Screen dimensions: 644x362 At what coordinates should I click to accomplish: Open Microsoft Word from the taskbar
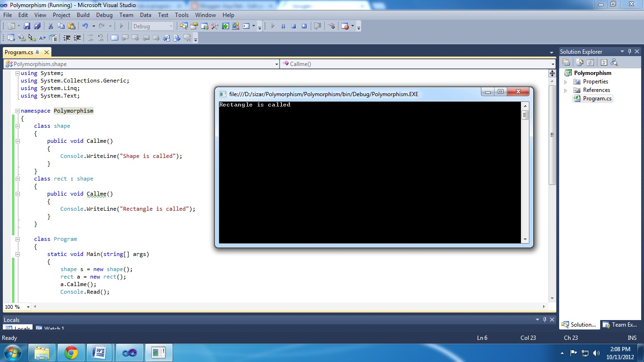point(100,353)
